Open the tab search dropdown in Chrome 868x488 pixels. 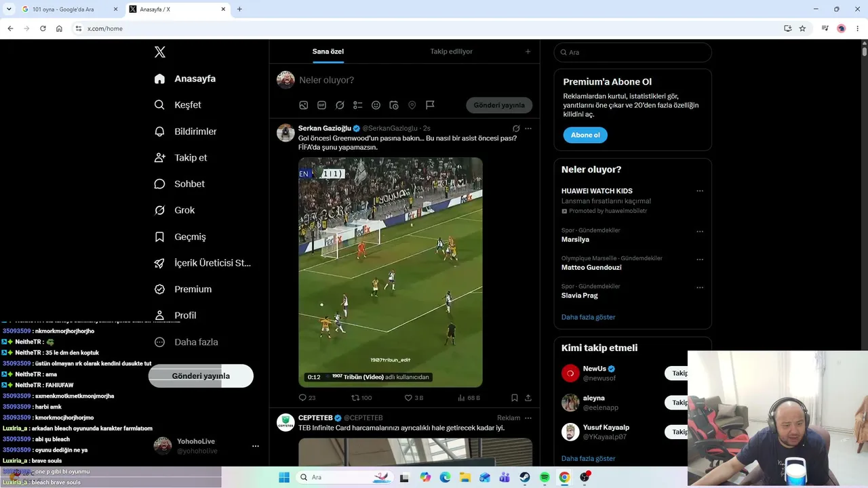[9, 9]
